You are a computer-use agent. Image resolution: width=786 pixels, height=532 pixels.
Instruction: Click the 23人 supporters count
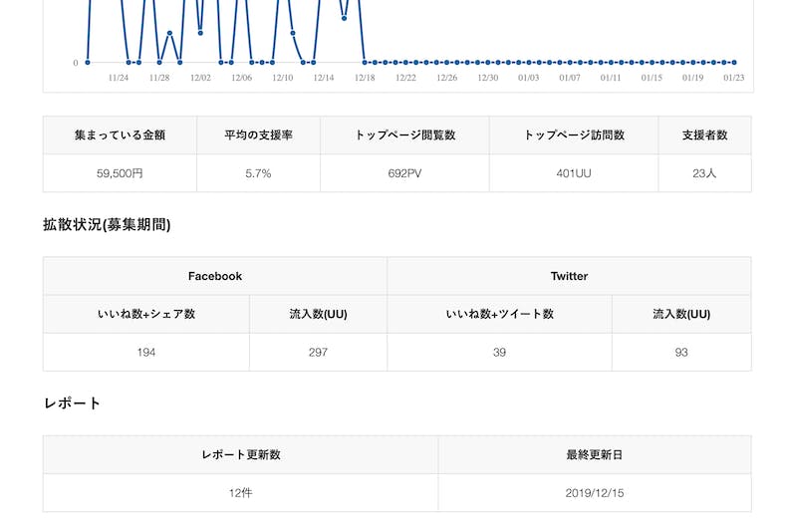[x=704, y=173]
